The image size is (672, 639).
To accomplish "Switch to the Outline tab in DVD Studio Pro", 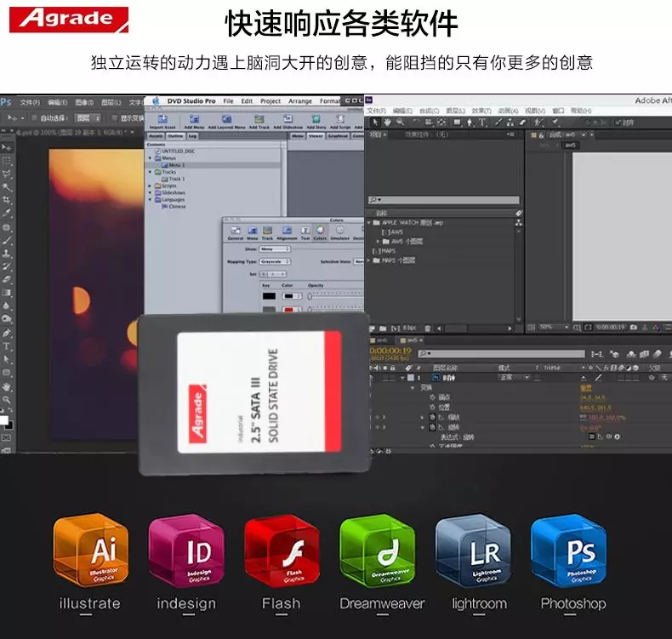I will coord(174,136).
